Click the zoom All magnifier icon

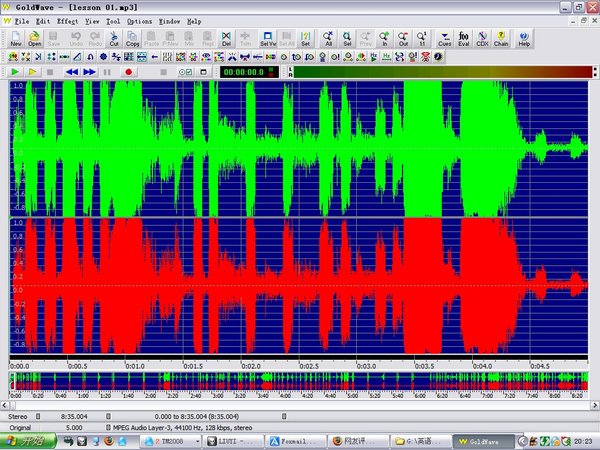(x=328, y=39)
